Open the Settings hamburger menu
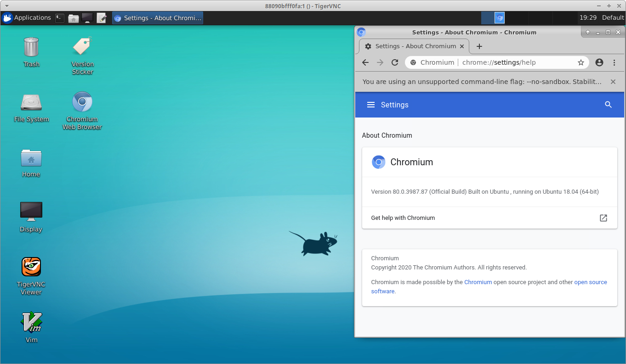 coord(371,105)
